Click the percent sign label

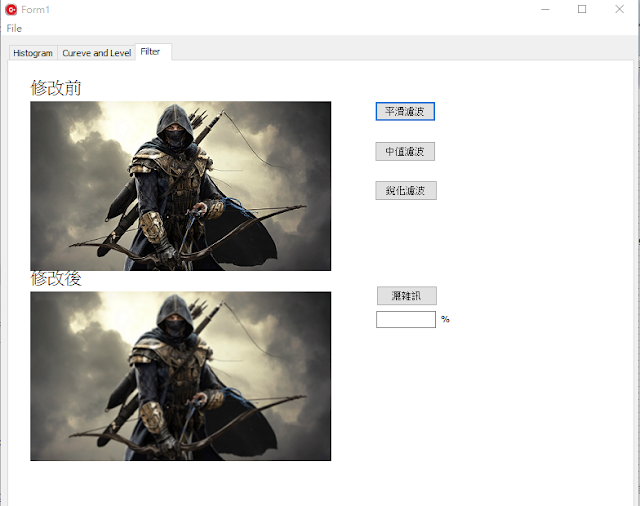tap(445, 319)
